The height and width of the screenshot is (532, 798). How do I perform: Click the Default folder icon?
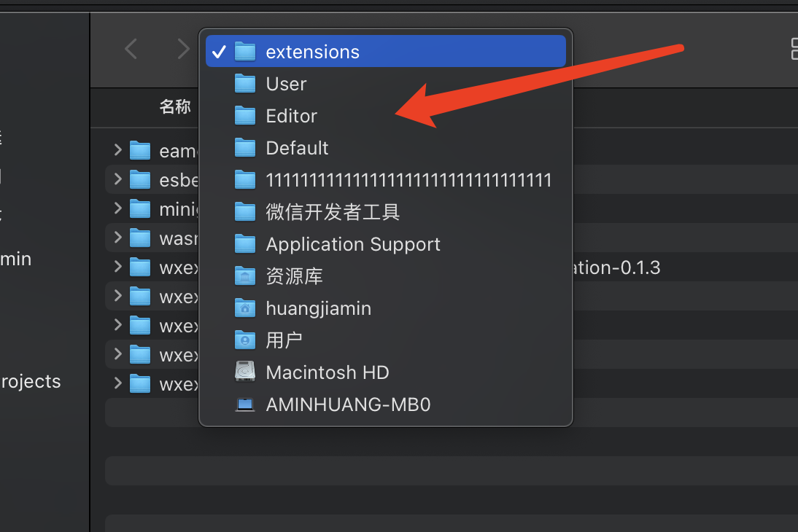[245, 148]
